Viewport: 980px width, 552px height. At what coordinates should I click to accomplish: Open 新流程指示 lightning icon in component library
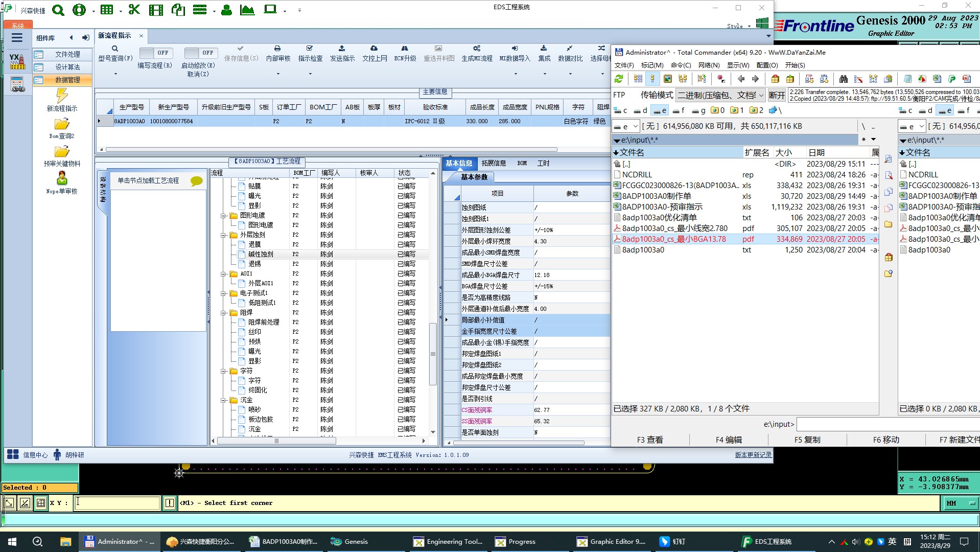62,96
